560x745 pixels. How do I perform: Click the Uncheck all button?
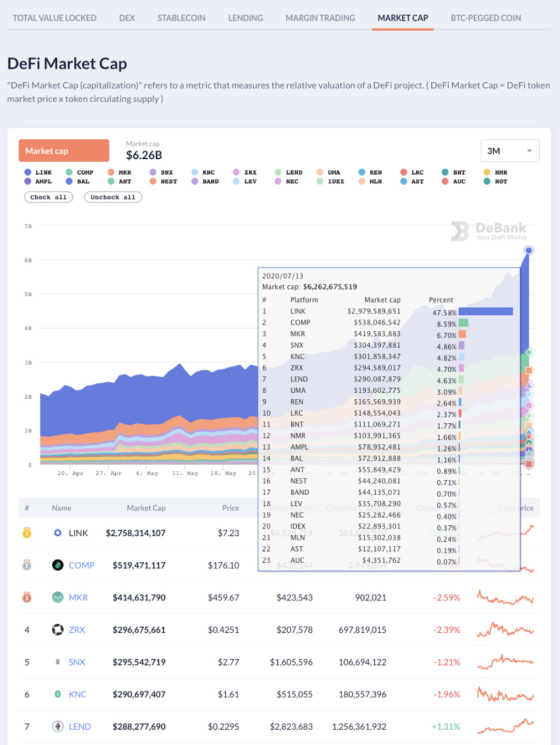pos(113,197)
